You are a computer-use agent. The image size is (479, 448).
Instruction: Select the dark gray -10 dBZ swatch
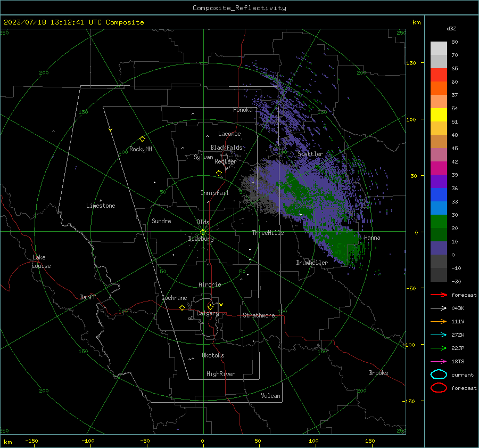pyautogui.click(x=439, y=274)
